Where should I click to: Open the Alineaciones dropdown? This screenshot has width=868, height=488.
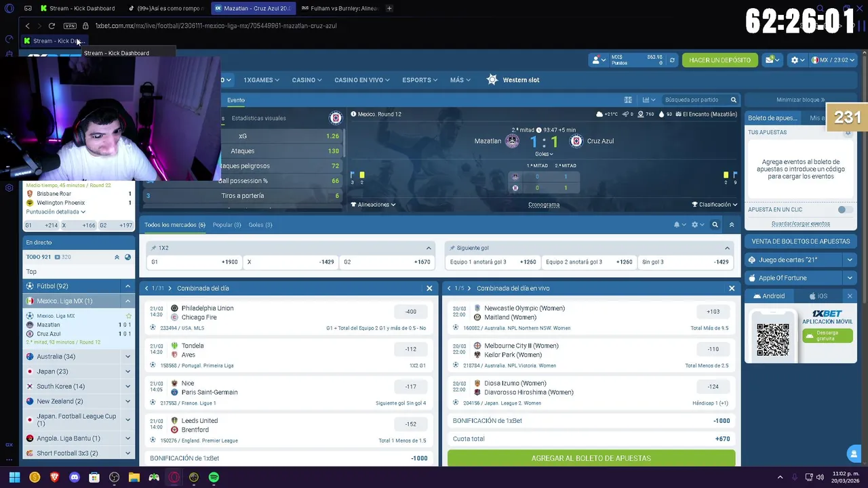click(x=373, y=205)
